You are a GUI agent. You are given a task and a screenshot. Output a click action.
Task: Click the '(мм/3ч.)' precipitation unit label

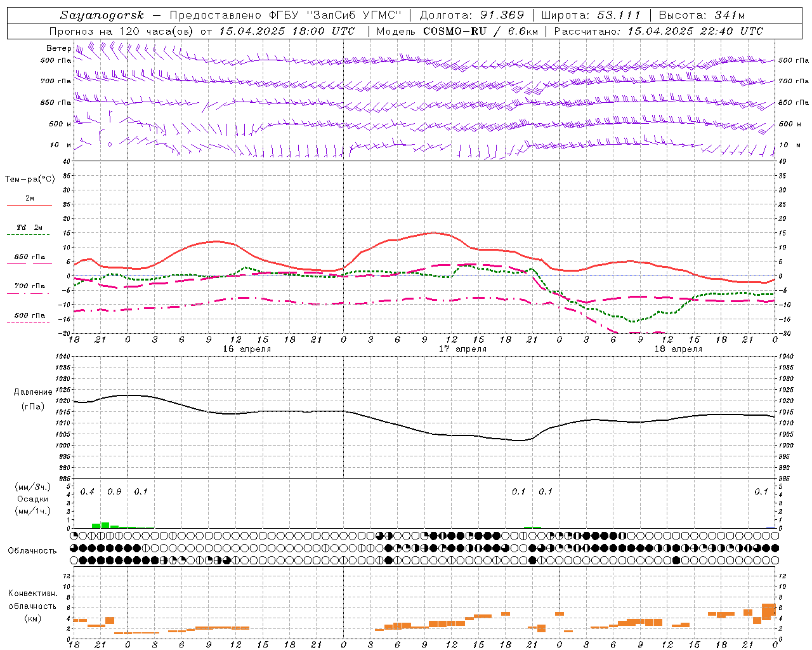32,487
